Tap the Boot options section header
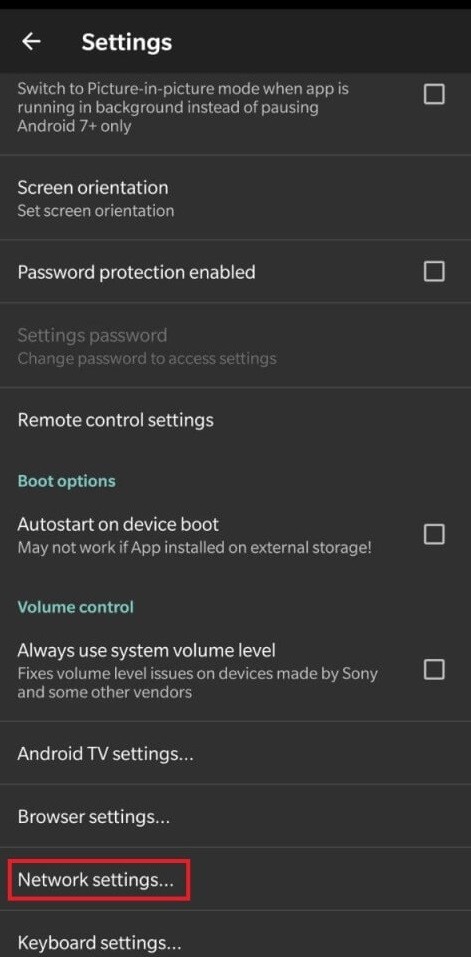 coord(67,481)
